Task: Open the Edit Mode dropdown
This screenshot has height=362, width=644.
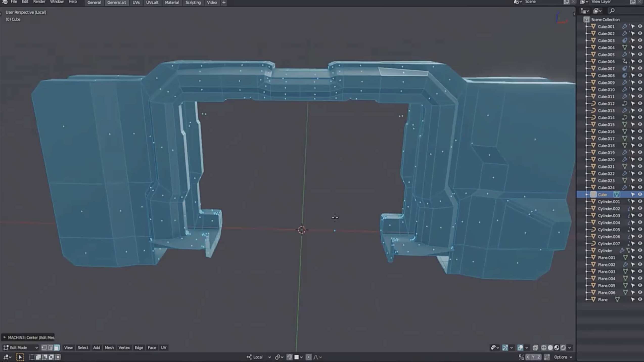Action: [x=21, y=348]
